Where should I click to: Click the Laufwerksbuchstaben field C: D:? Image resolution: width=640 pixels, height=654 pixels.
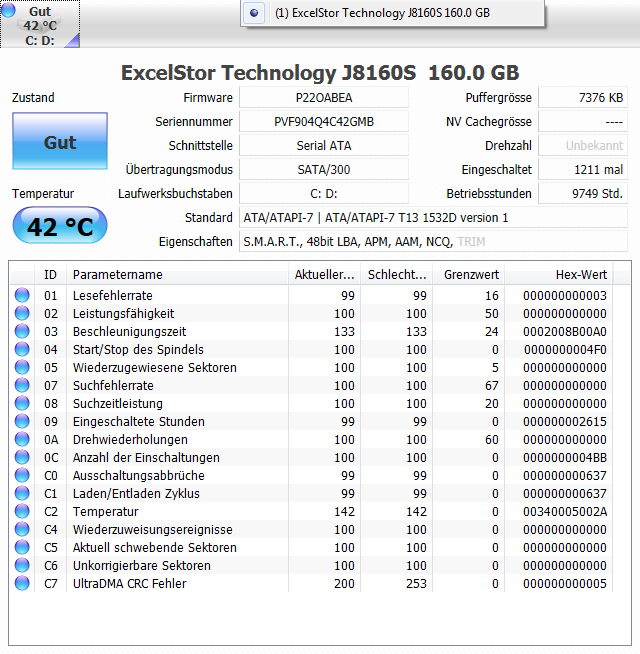[324, 194]
